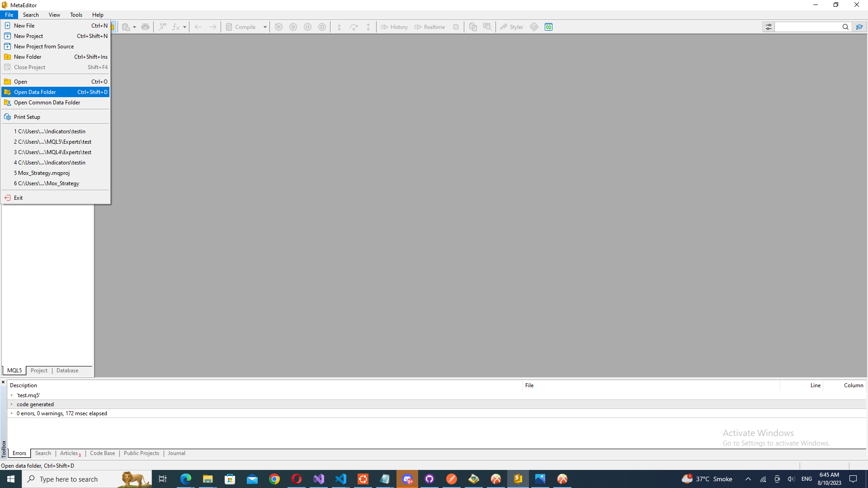This screenshot has width=868, height=488.
Task: Switch to the Journal toolbox tab
Action: 176,453
